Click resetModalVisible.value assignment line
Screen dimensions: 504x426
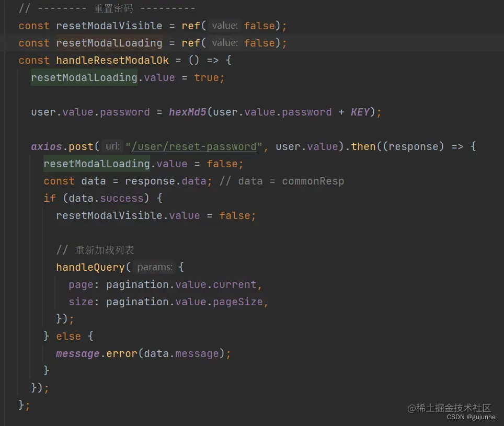point(156,215)
